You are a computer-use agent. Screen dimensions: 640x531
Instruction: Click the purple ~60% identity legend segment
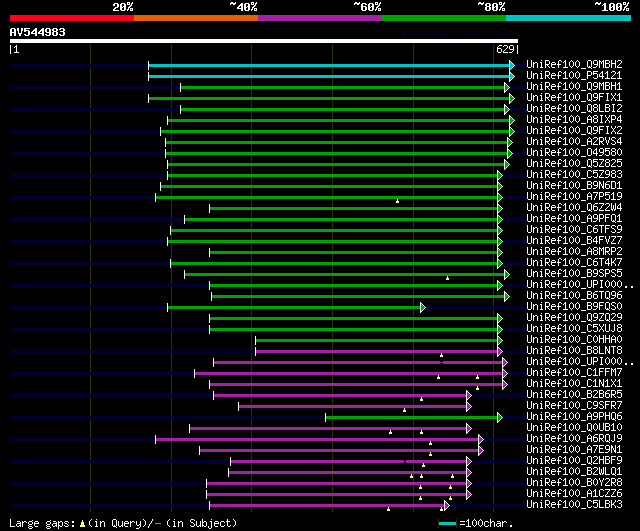(320, 18)
